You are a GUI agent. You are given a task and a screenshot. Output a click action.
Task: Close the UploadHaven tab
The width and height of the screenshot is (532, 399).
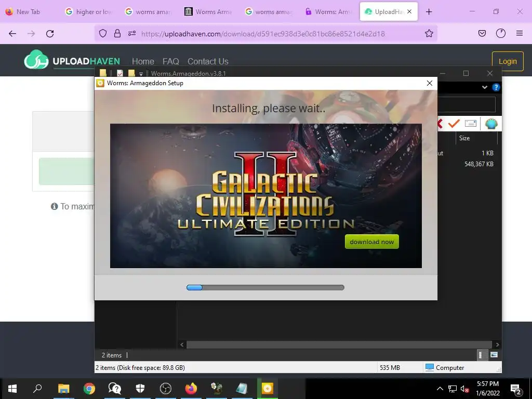point(409,11)
